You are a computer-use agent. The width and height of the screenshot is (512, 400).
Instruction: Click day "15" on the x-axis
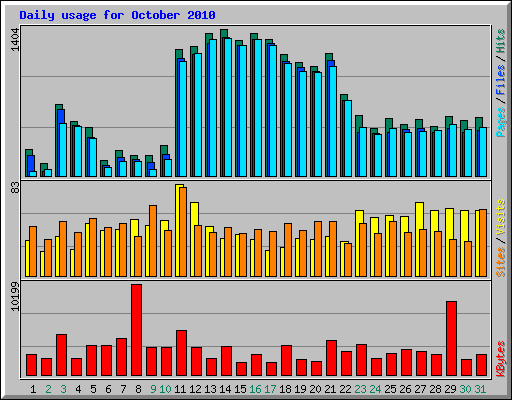240,389
